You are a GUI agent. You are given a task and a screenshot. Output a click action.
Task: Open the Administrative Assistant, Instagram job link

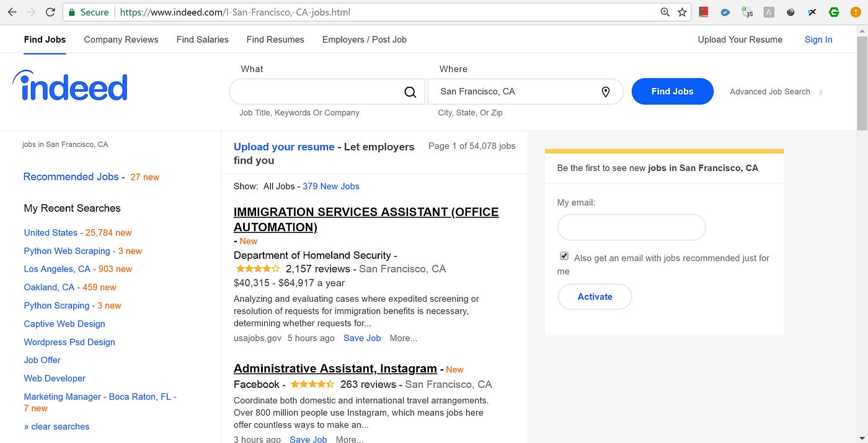tap(335, 369)
